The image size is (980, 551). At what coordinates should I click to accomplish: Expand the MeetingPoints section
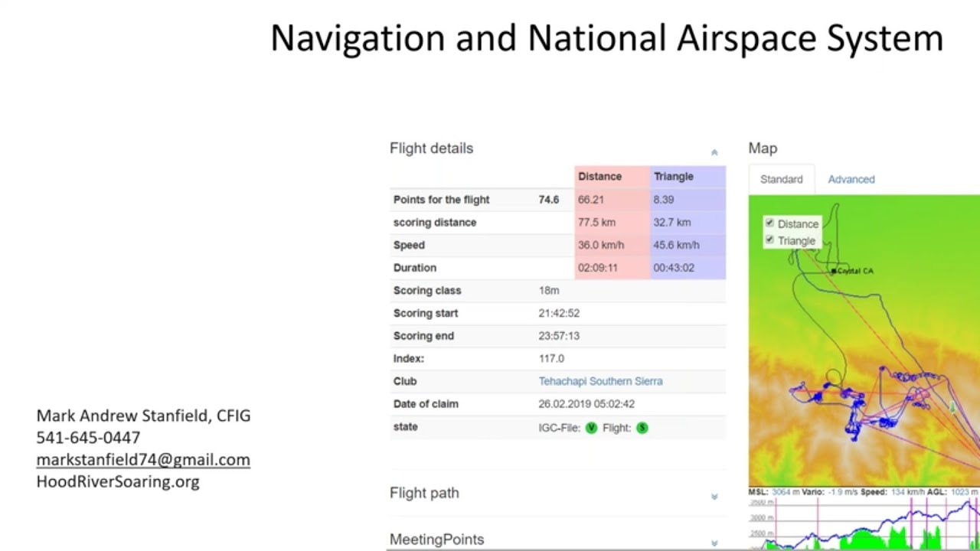714,543
